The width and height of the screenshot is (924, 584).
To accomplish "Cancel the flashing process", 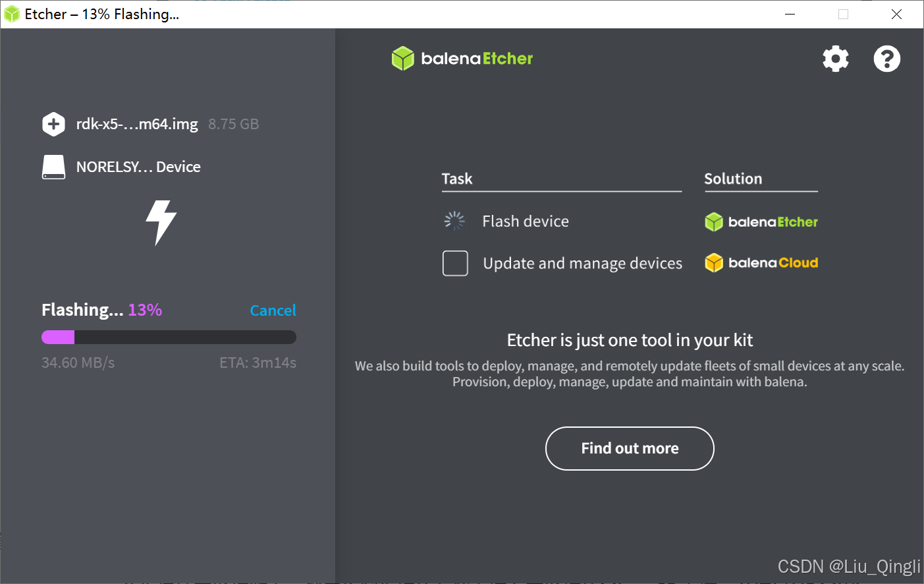I will point(273,310).
